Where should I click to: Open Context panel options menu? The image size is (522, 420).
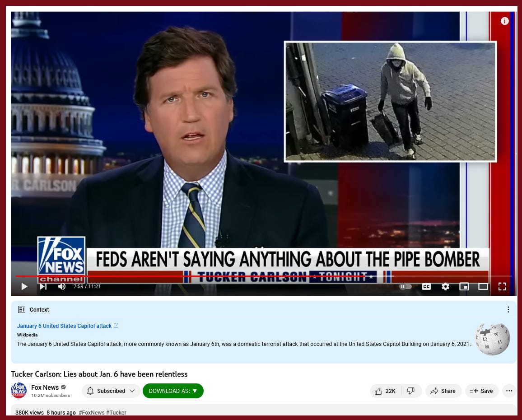508,309
